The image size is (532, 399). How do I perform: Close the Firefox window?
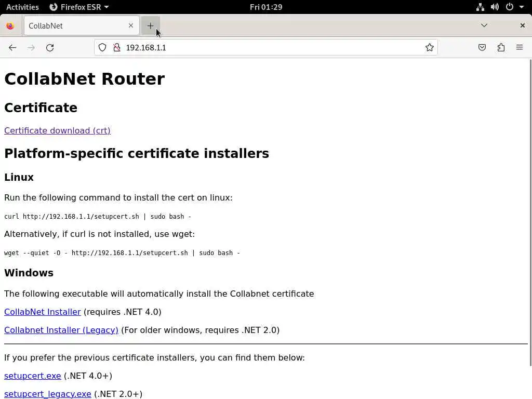tap(523, 25)
